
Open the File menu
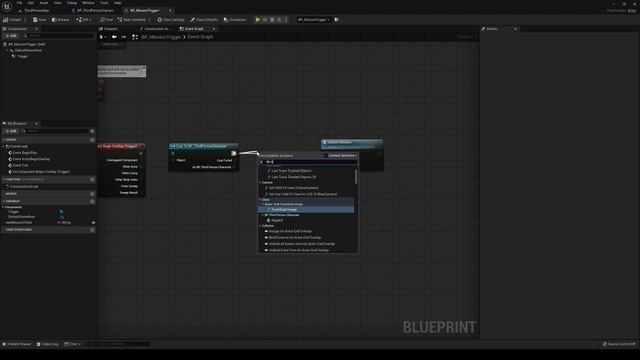19,3
